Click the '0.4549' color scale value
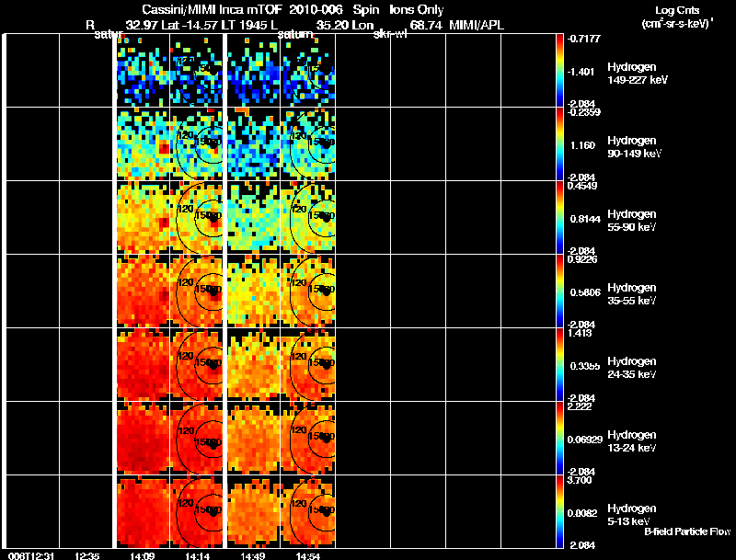Screen dimensions: 736x560 tap(582, 186)
